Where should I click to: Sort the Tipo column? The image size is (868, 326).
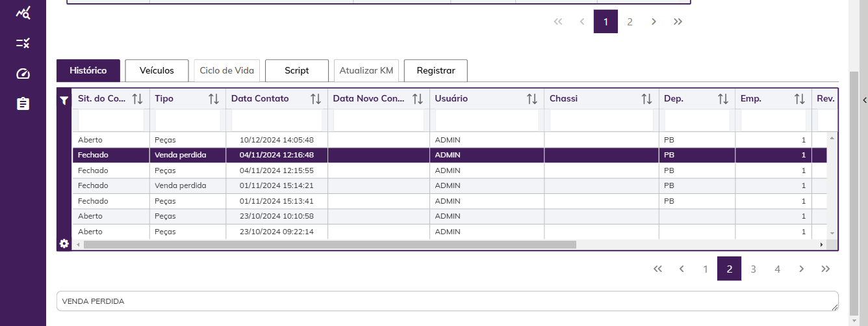pyautogui.click(x=214, y=99)
